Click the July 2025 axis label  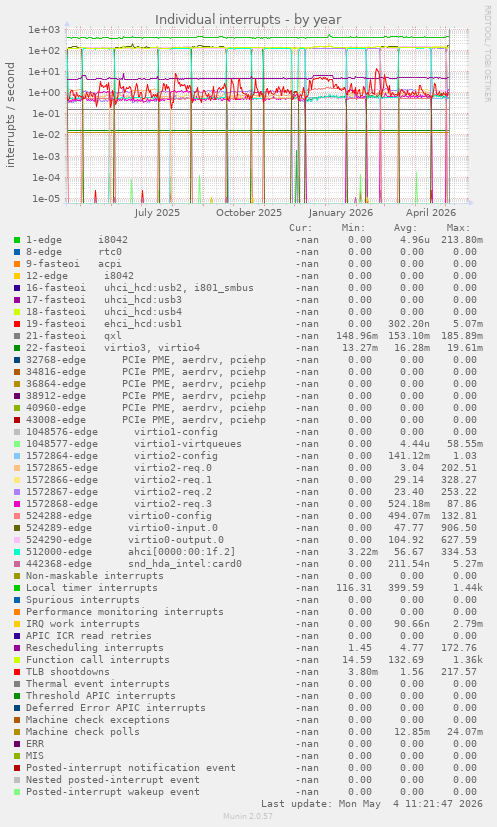tap(157, 213)
